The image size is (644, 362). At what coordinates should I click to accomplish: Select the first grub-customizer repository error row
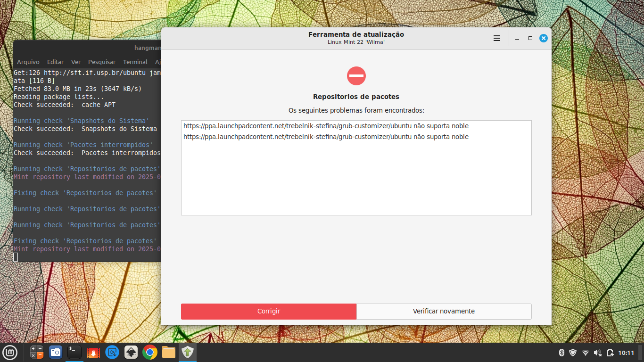(x=356, y=126)
